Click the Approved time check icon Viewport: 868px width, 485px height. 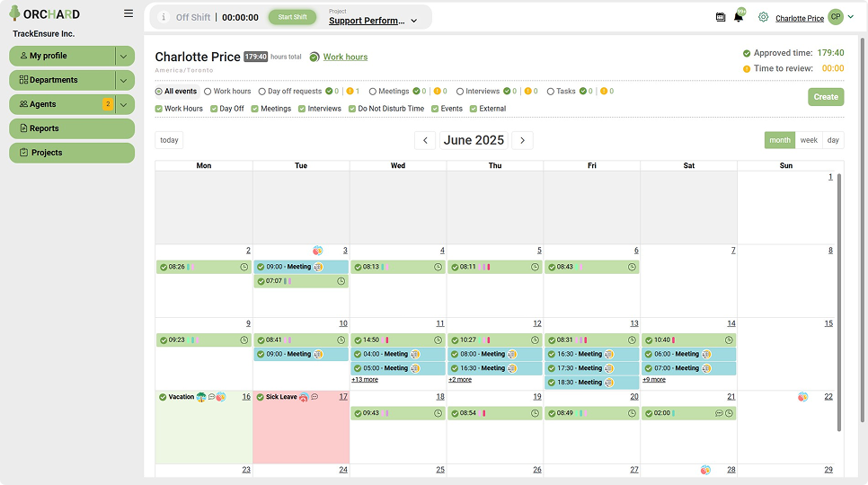click(747, 53)
